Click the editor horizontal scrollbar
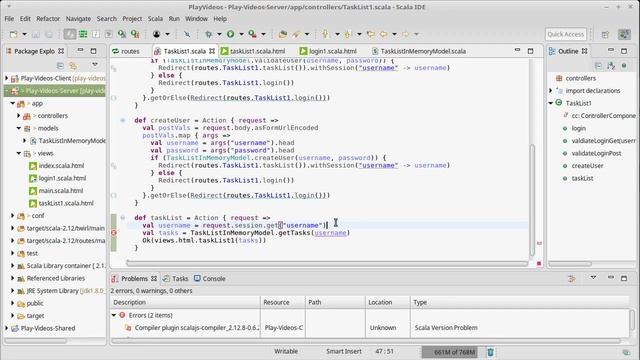Screen dimensions: 640x360 click(x=327, y=263)
